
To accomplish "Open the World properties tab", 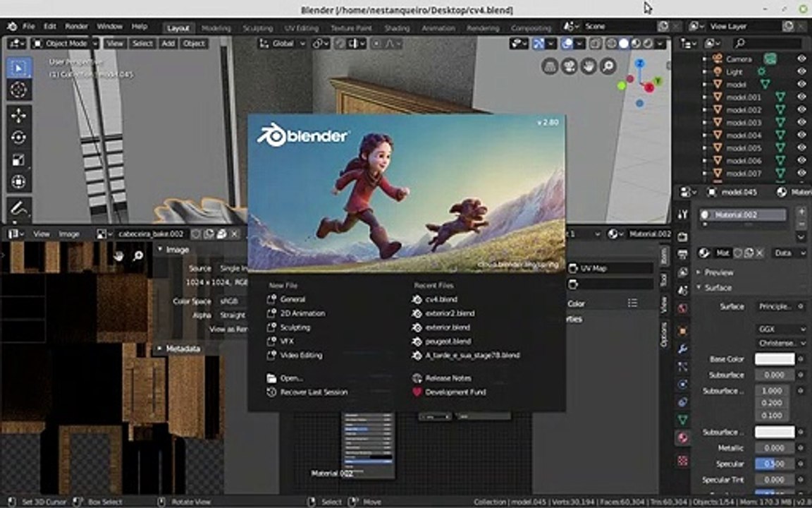I will pos(682,308).
